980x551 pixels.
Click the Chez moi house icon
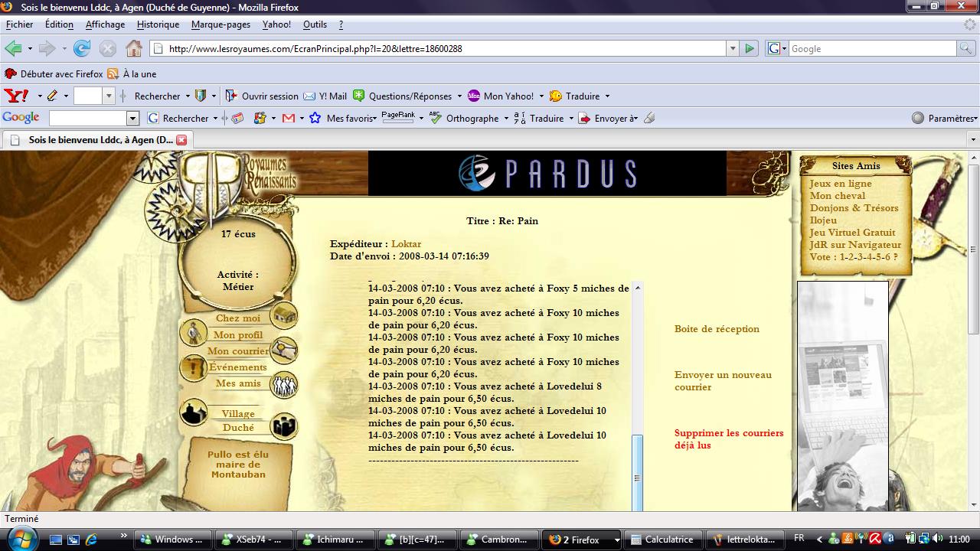284,315
